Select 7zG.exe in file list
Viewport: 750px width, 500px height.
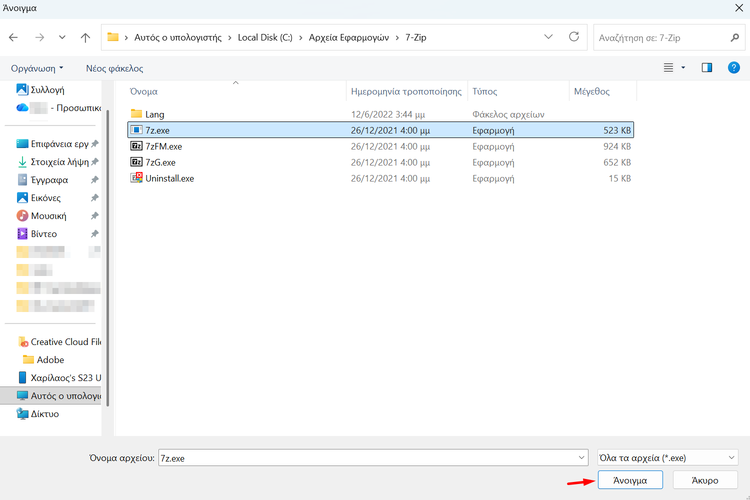coord(160,162)
